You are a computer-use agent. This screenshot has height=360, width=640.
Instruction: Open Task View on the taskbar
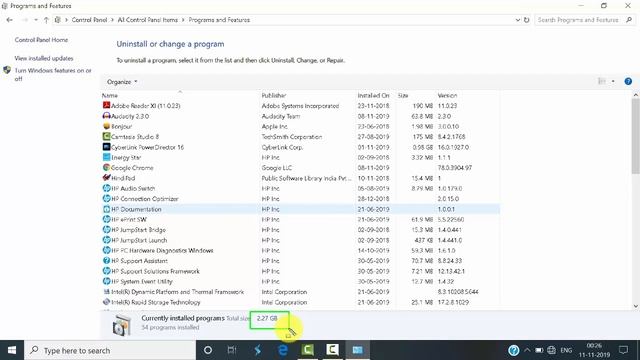coord(232,350)
